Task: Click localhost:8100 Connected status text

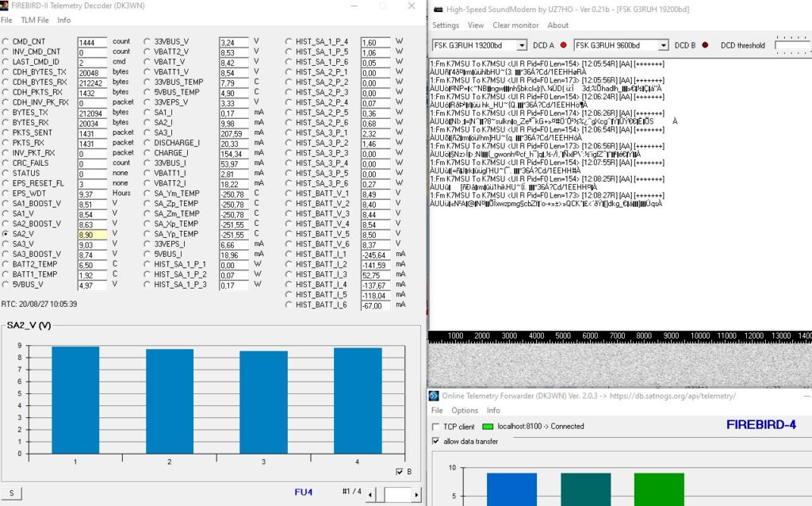Action: 541,426
